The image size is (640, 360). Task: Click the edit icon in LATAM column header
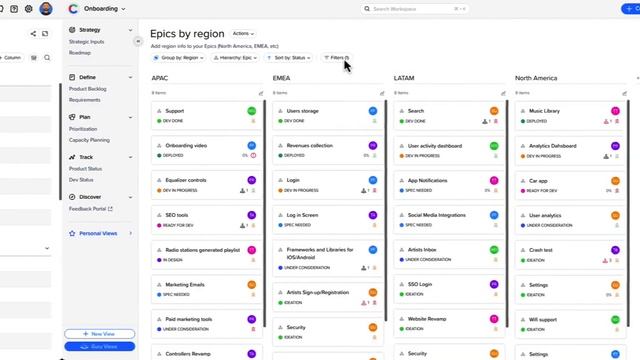coord(503,93)
